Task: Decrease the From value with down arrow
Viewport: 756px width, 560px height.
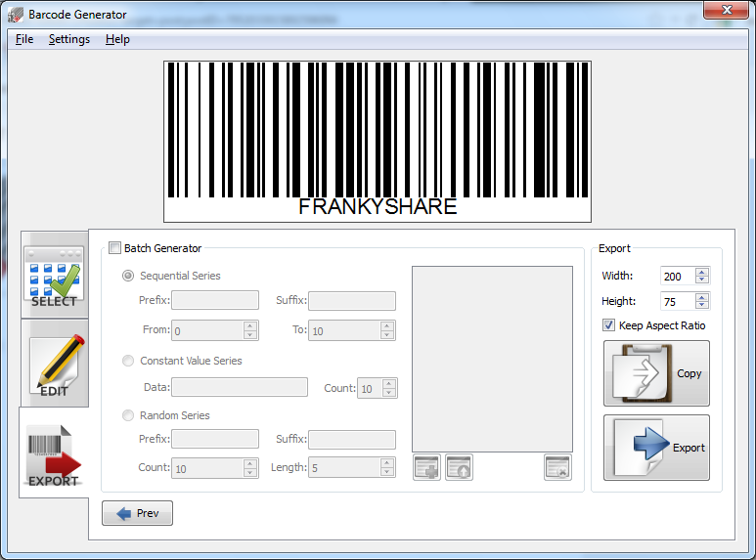Action: pyautogui.click(x=249, y=335)
